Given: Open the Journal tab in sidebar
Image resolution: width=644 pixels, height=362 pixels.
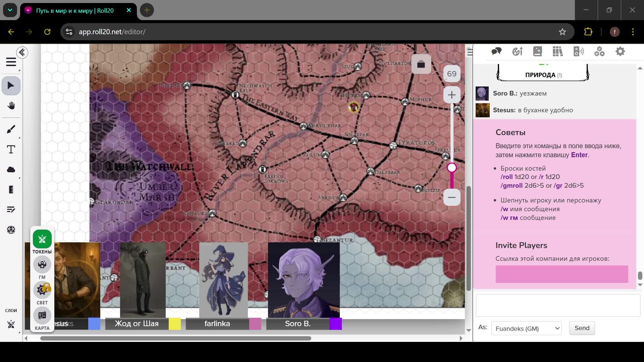Looking at the screenshot, I should [x=537, y=52].
